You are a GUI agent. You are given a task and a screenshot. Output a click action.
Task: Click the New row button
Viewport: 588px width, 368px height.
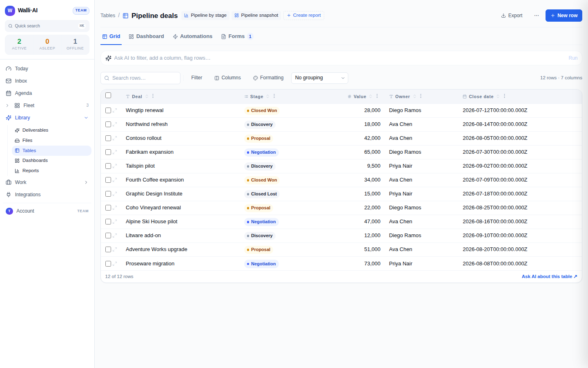[564, 16]
